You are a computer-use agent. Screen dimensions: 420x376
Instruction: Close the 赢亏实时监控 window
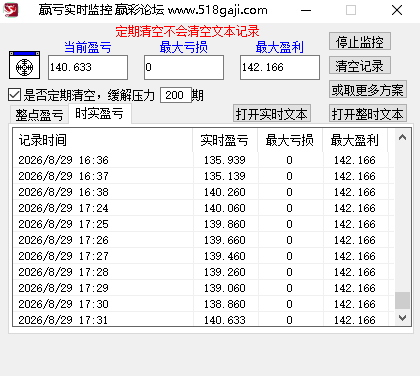pyautogui.click(x=397, y=10)
